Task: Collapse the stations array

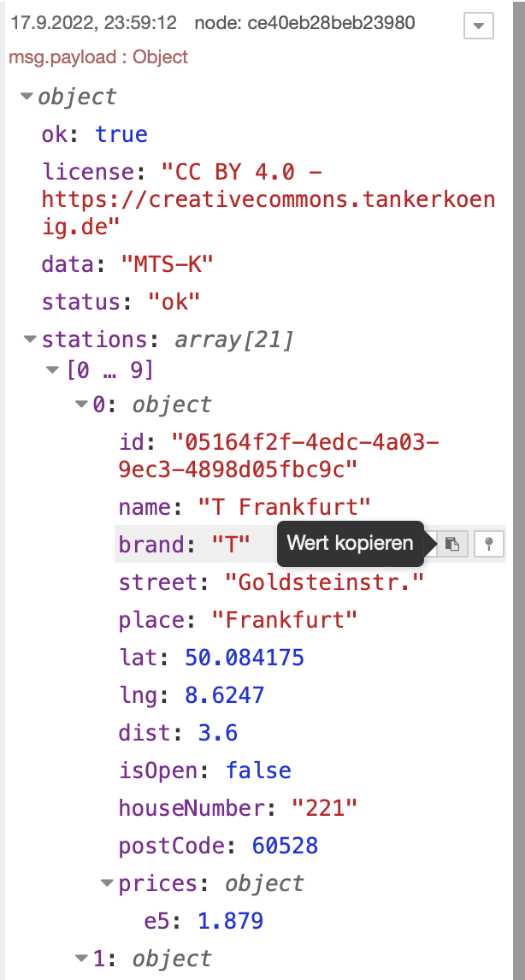Action: click(x=32, y=340)
